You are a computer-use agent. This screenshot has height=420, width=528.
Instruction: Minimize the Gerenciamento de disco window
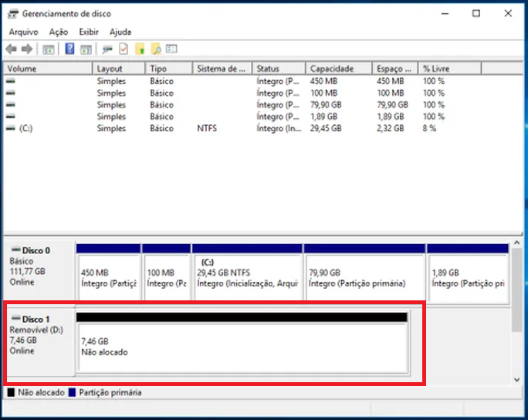click(445, 13)
